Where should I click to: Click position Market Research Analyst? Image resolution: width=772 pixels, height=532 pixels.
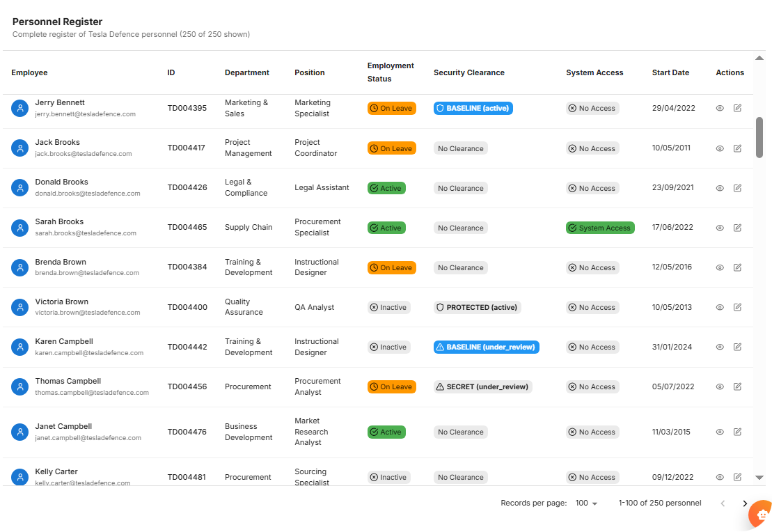coord(311,432)
